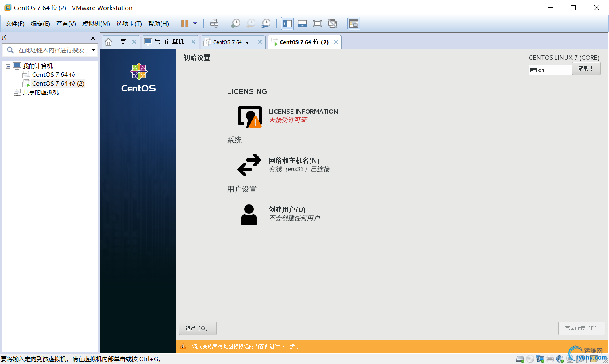Click the CentOS logo in the sidebar
The width and height of the screenshot is (609, 364).
click(138, 78)
